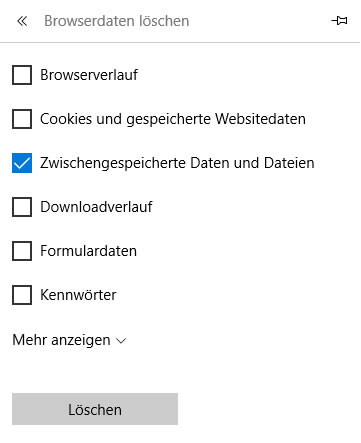This screenshot has height=443, width=361.
Task: Click the Löschen button
Action: 95,409
